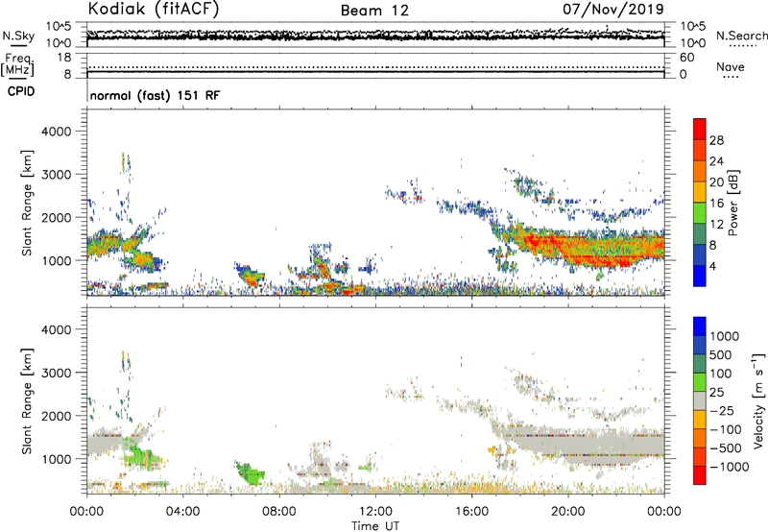The width and height of the screenshot is (768, 532).
Task: Click the 60 tick on Nave axis
Action: (x=687, y=58)
